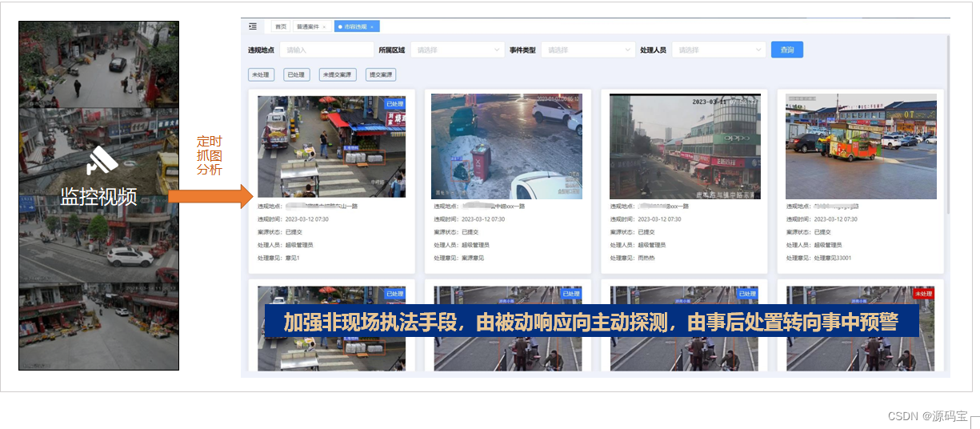Open the 事件类型 dropdown
Screen dimensions: 980x429
(x=588, y=50)
